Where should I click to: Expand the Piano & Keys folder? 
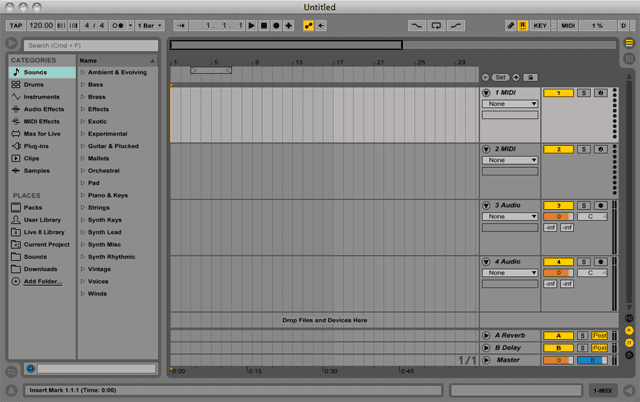pos(82,195)
